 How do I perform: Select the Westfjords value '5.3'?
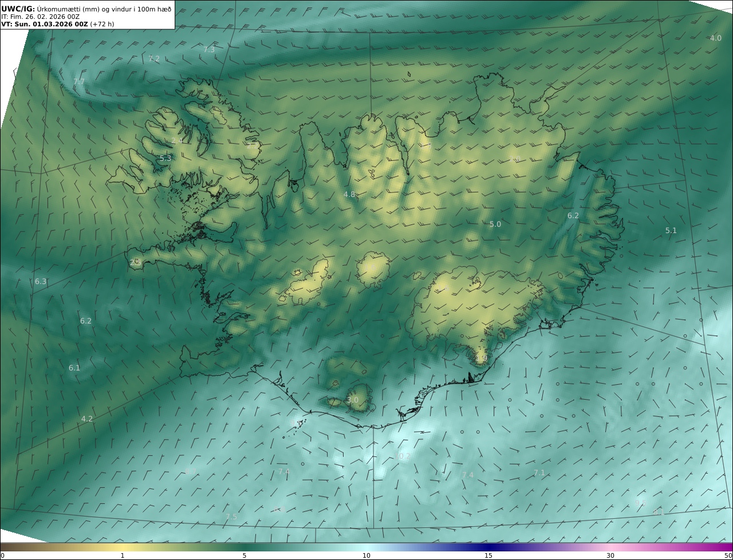point(165,159)
